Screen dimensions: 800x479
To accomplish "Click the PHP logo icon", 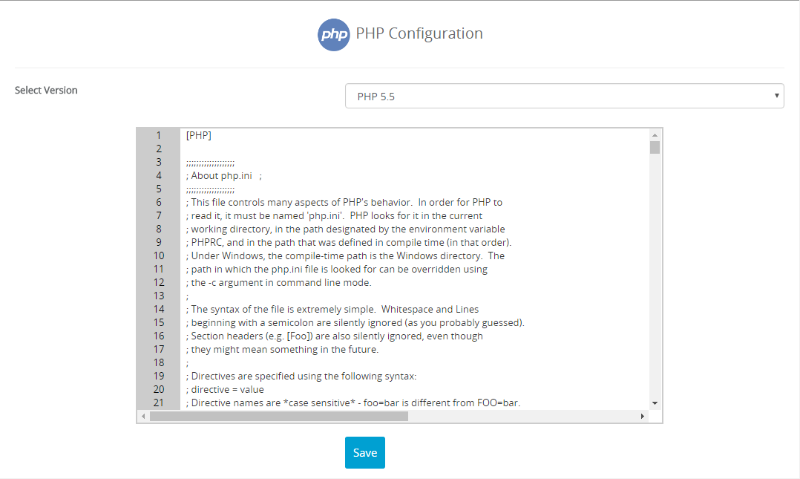I will pos(334,35).
